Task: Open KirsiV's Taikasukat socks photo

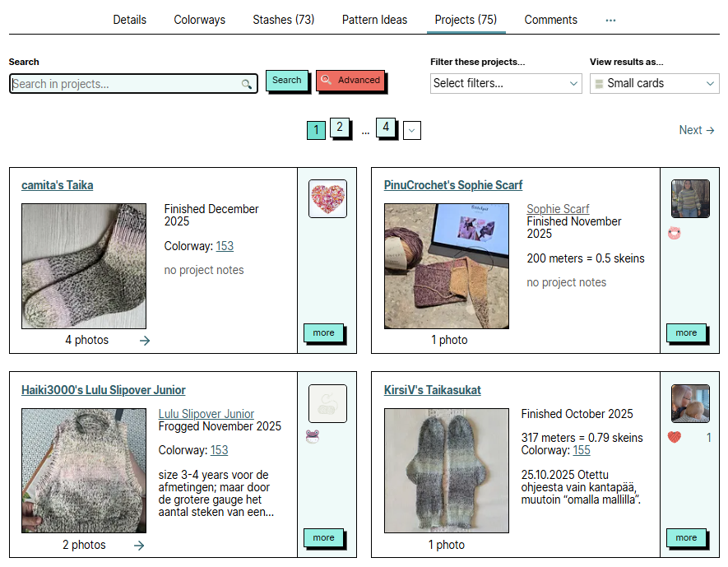Action: point(447,471)
